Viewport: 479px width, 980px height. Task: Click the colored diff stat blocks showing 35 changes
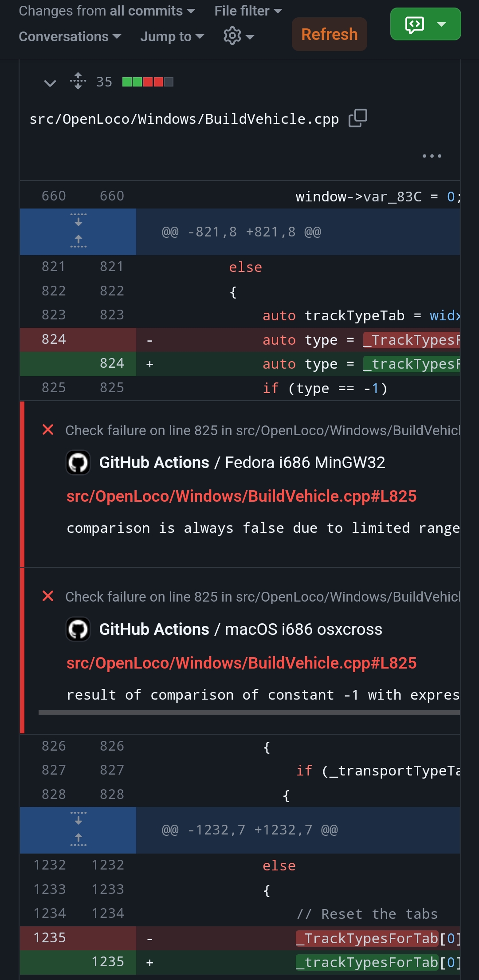[146, 82]
